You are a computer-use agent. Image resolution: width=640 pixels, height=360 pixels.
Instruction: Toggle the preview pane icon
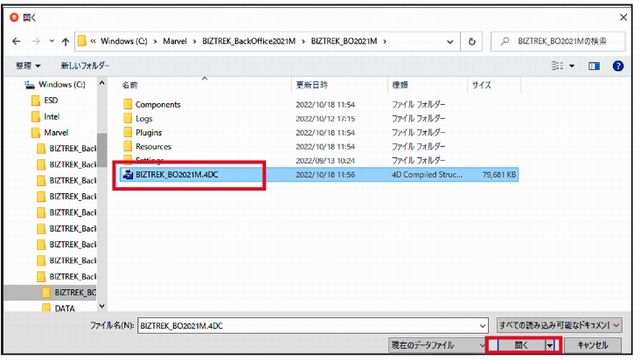pos(594,66)
